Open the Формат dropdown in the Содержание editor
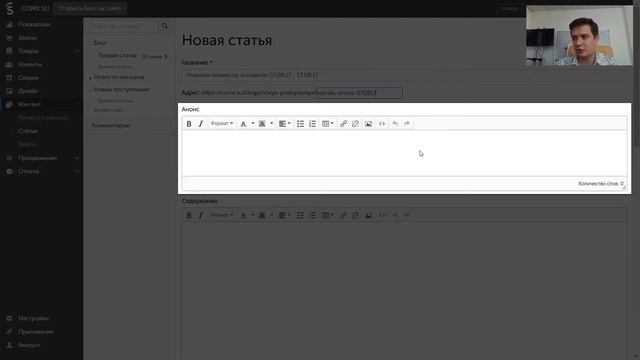The image size is (640, 360). click(222, 215)
